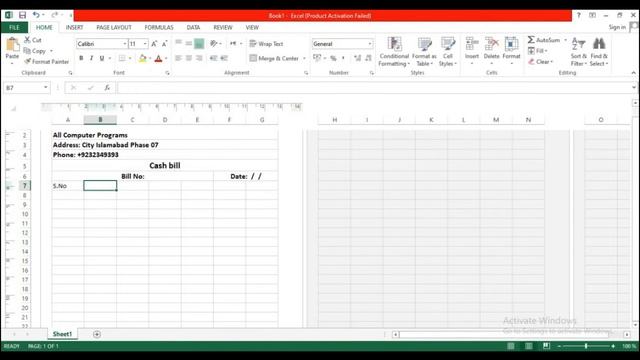Screen dimensions: 640x360
Task: Open Cell Styles gallery
Action: coord(448,52)
